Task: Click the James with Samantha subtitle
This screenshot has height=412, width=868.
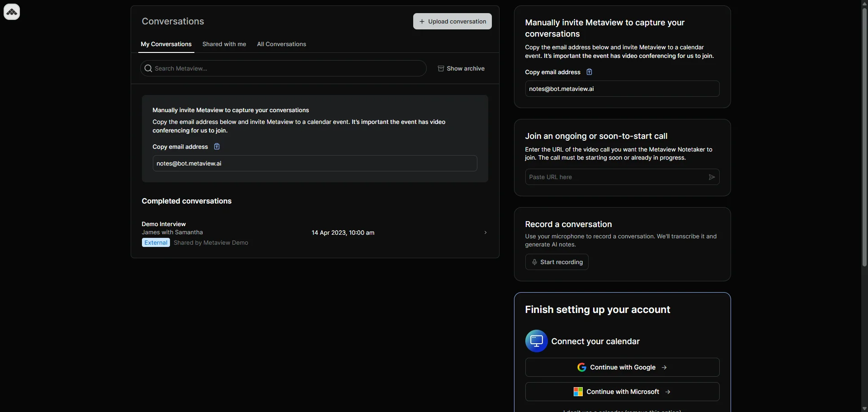Action: click(172, 232)
